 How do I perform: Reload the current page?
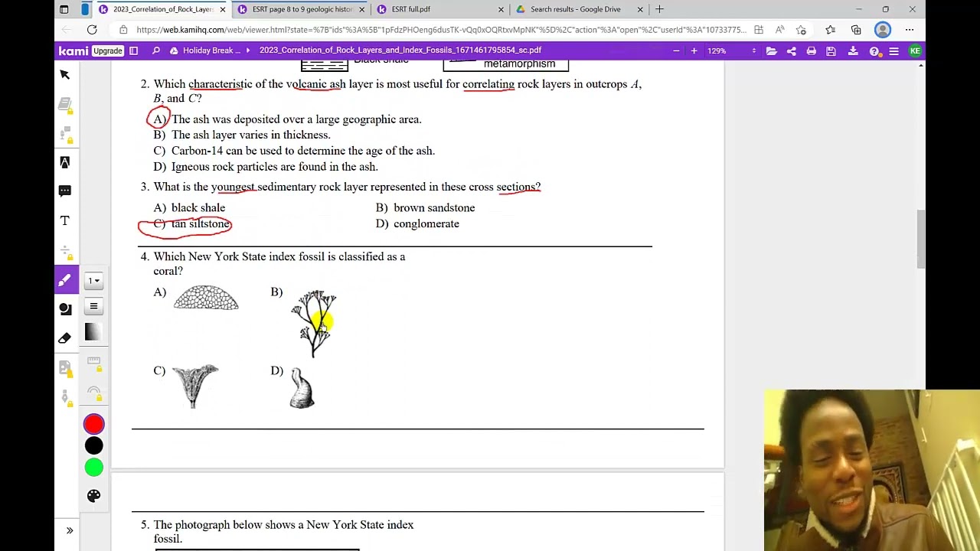pos(92,30)
